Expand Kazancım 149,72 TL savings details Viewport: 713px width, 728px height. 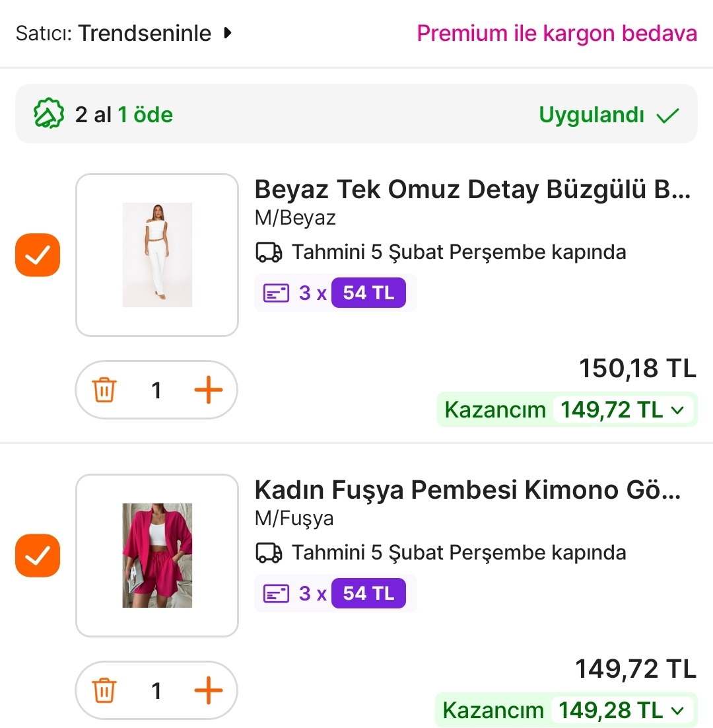tap(677, 410)
